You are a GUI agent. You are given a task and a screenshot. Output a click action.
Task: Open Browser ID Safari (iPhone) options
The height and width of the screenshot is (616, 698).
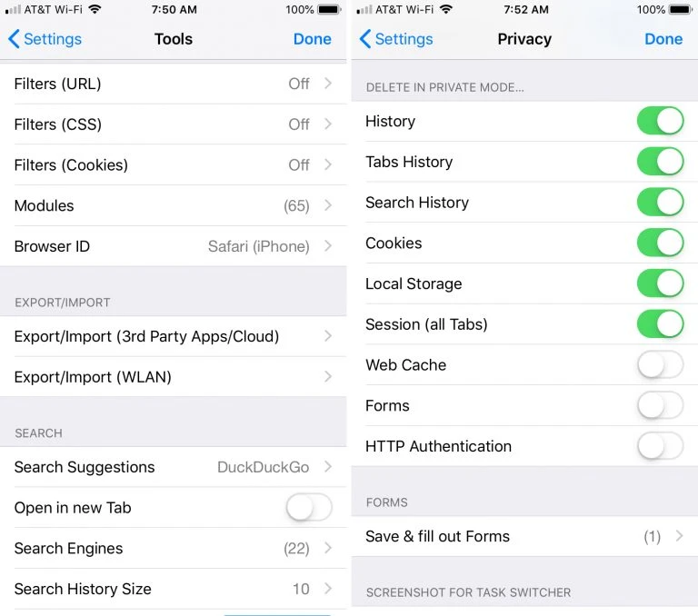point(174,246)
